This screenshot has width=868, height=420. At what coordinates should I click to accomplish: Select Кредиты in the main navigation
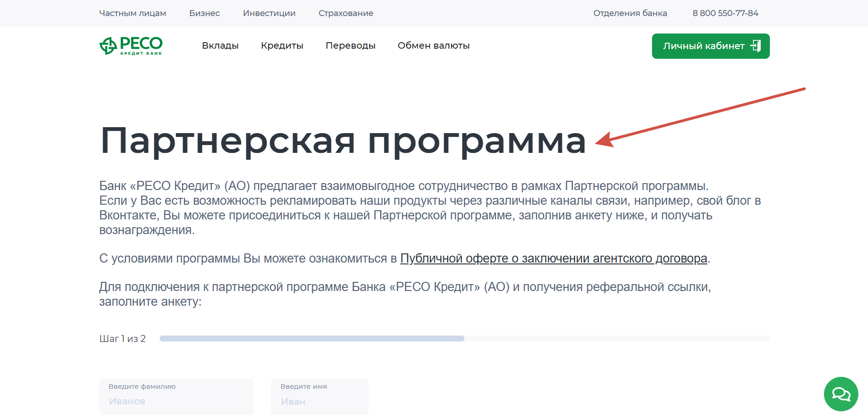coord(282,45)
